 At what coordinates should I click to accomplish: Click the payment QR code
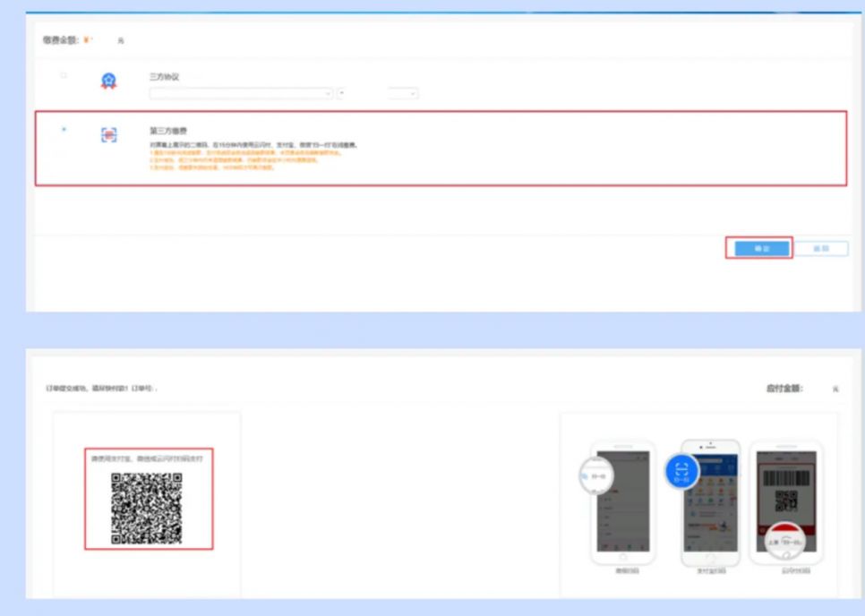(147, 509)
